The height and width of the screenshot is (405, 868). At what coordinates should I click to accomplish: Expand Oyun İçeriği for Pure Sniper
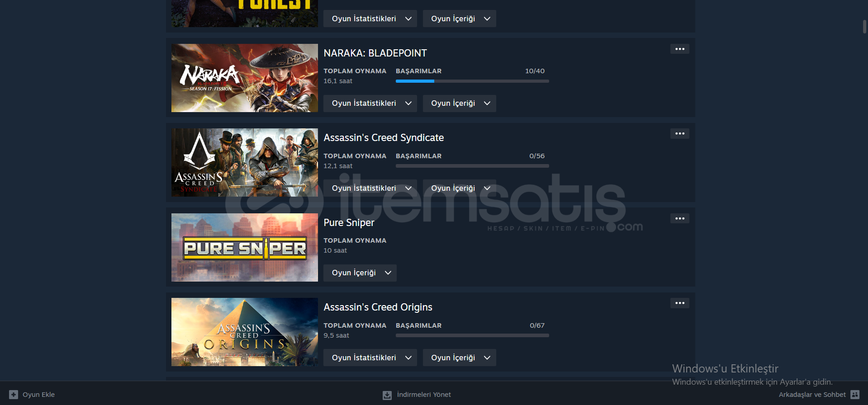click(x=360, y=273)
